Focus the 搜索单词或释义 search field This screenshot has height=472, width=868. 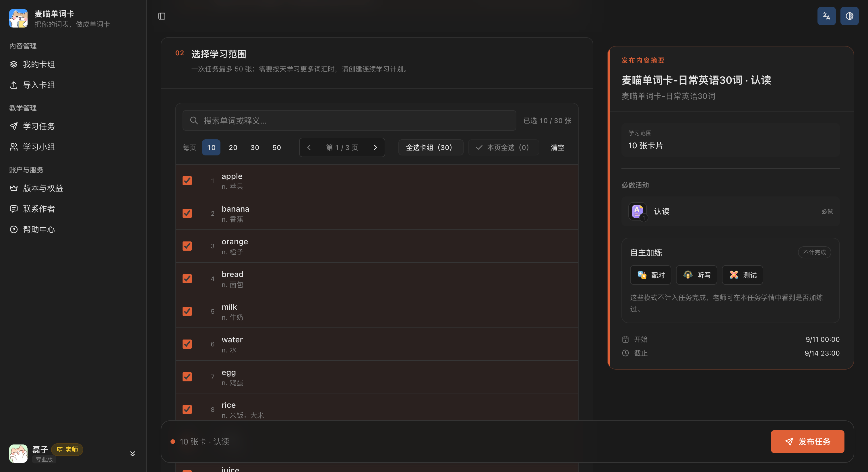[x=349, y=120]
